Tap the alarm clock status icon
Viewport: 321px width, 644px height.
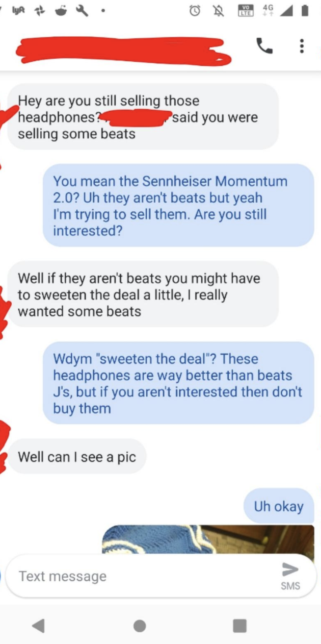click(x=195, y=11)
